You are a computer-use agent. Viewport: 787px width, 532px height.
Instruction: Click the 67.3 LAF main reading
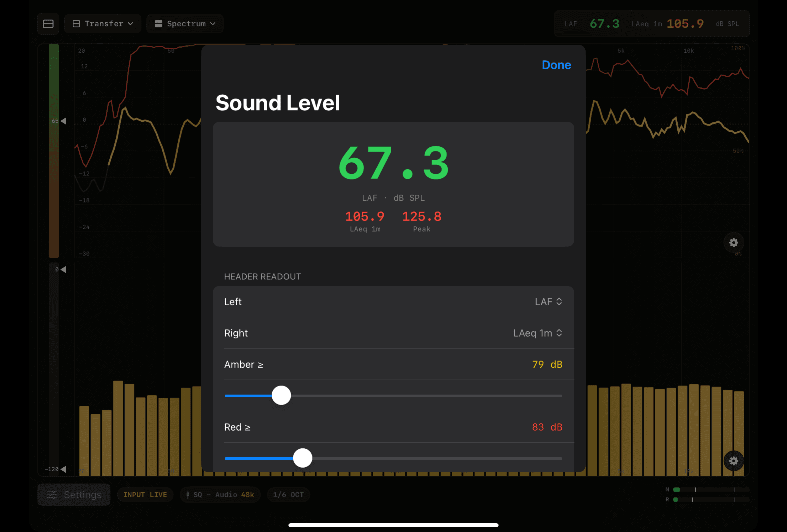pyautogui.click(x=393, y=163)
